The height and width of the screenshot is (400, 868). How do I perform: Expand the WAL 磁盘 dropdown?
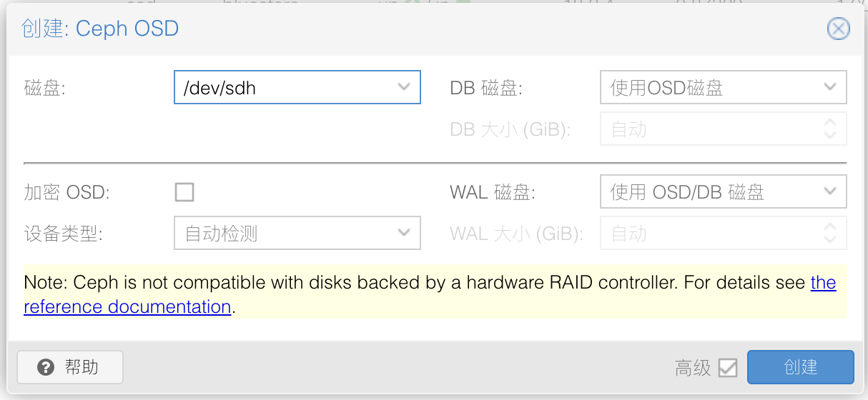pos(830,191)
